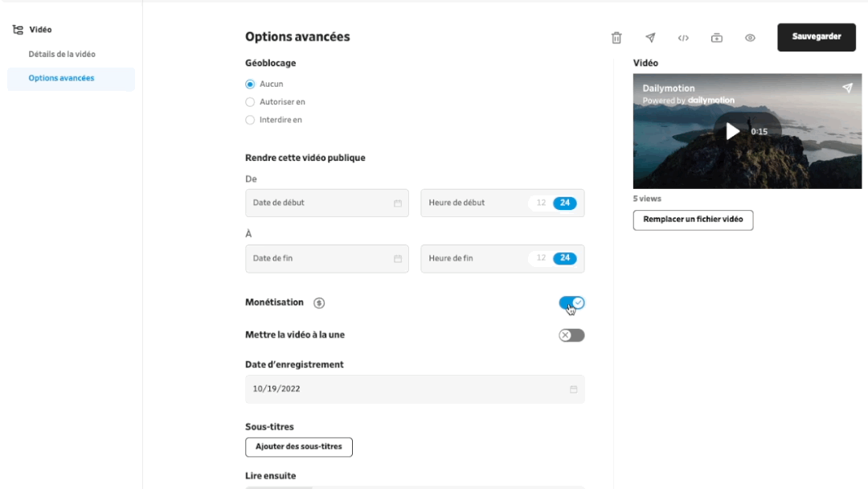Image resolution: width=868 pixels, height=489 pixels.
Task: Click the Géoblocage heading
Action: (x=271, y=63)
